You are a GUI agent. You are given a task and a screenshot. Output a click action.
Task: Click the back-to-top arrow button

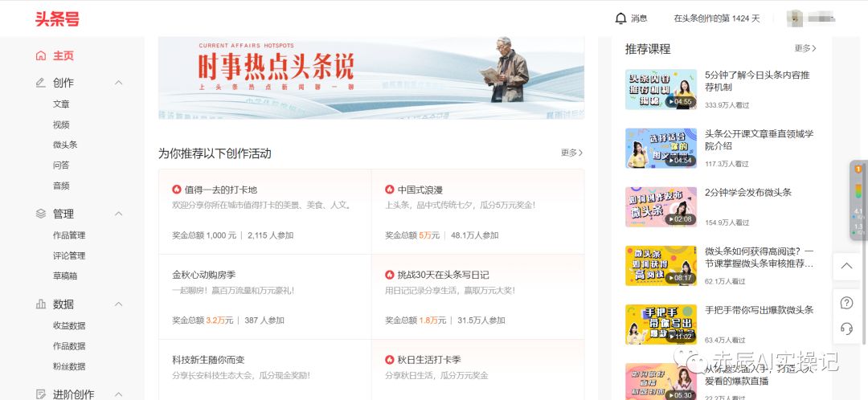(846, 266)
